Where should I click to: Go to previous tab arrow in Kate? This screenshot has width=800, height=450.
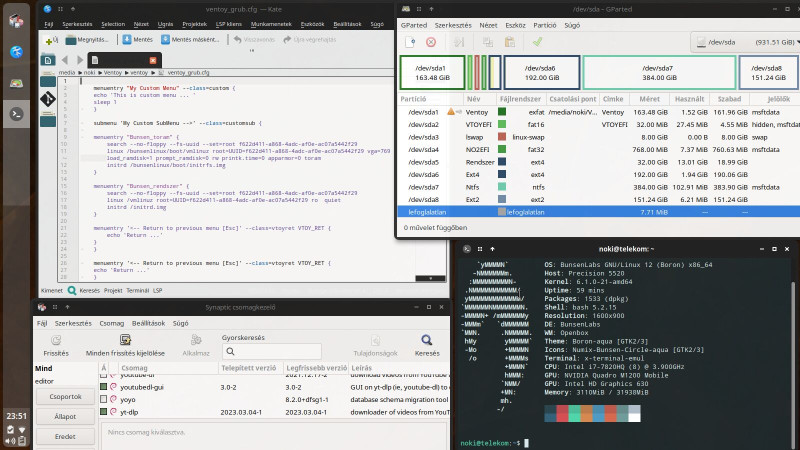pyautogui.click(x=65, y=60)
